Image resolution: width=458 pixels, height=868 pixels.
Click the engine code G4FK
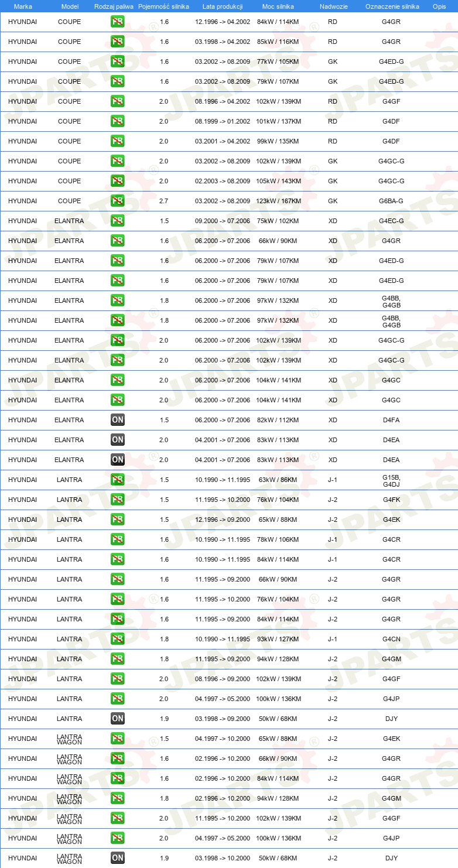pos(391,500)
